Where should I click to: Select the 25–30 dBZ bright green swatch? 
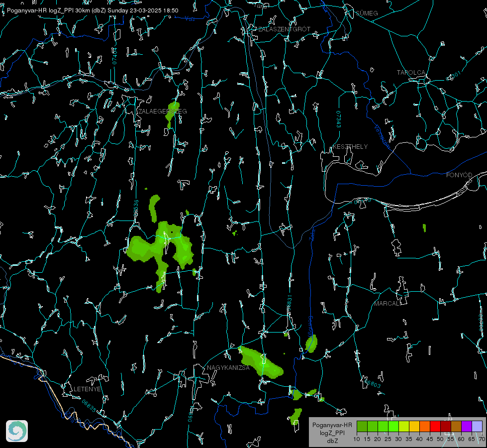pyautogui.click(x=393, y=426)
